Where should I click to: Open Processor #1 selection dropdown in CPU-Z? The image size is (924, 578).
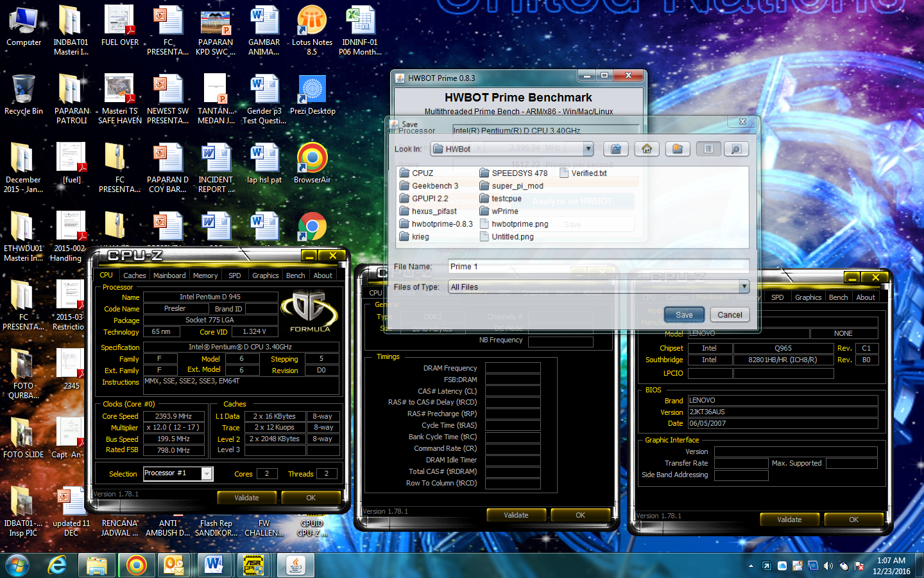point(207,473)
